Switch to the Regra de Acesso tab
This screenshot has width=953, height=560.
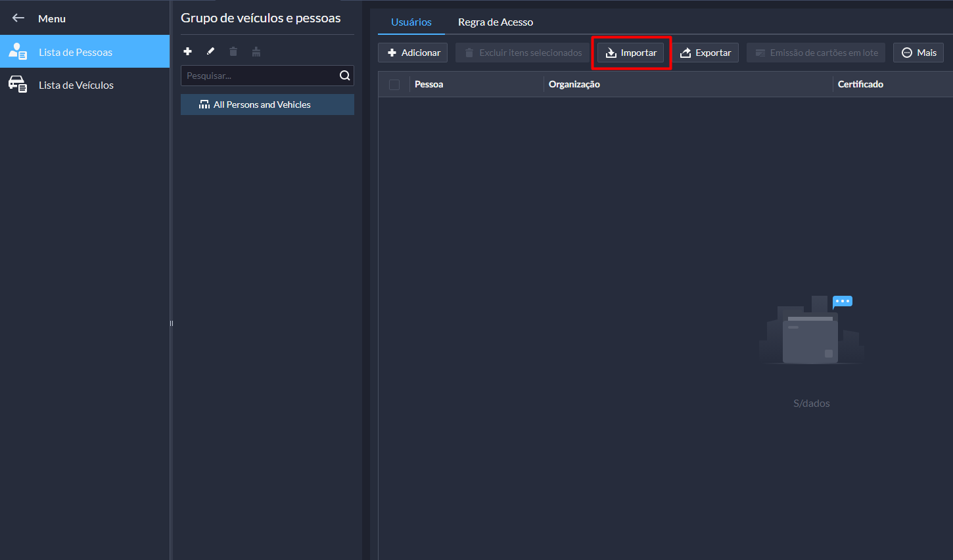pyautogui.click(x=496, y=22)
